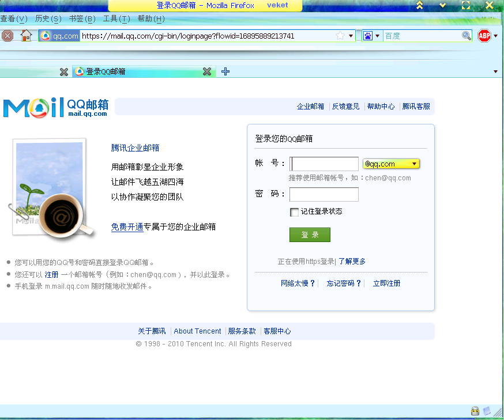
Task: Focus the 帐号 account input field
Action: (324, 164)
